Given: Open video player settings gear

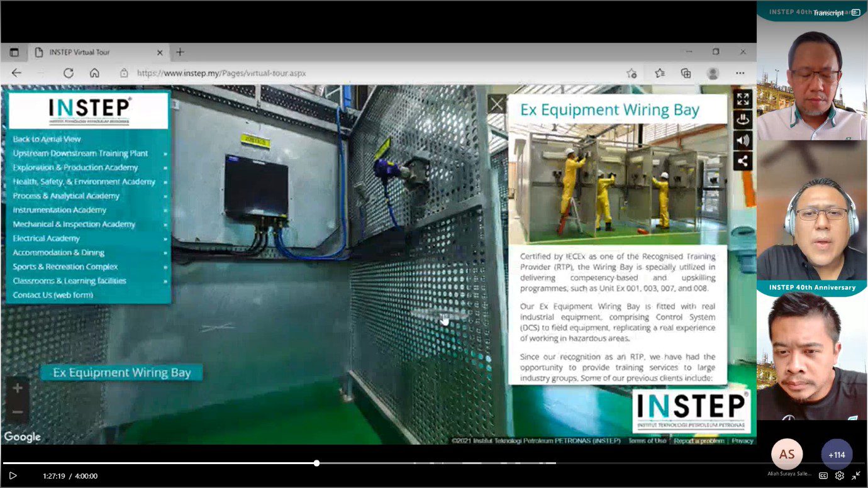Looking at the screenshot, I should tap(839, 475).
